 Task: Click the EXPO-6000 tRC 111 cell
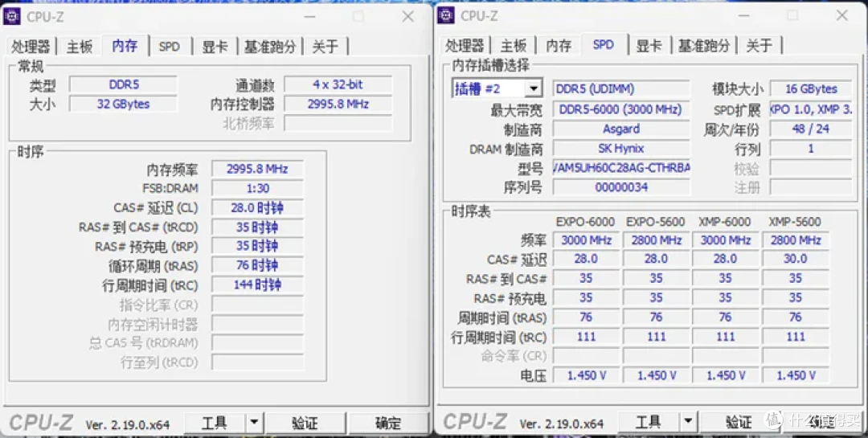[x=586, y=337]
